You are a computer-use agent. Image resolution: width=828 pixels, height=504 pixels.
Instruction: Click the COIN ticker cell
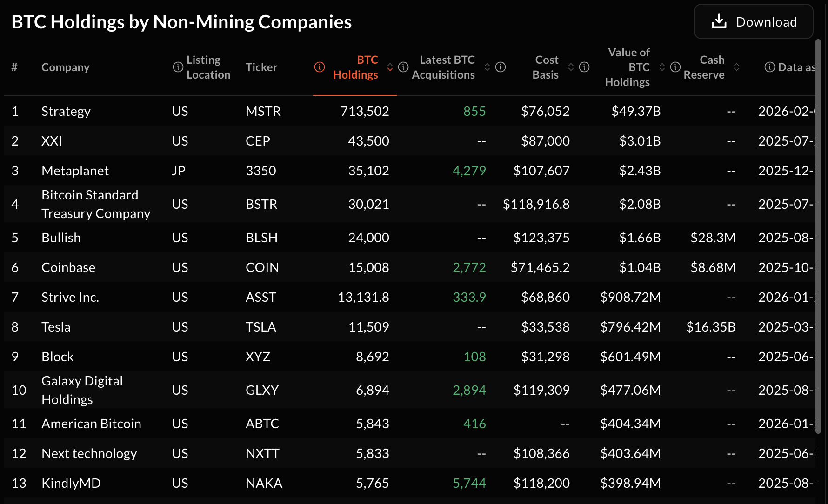(x=262, y=267)
